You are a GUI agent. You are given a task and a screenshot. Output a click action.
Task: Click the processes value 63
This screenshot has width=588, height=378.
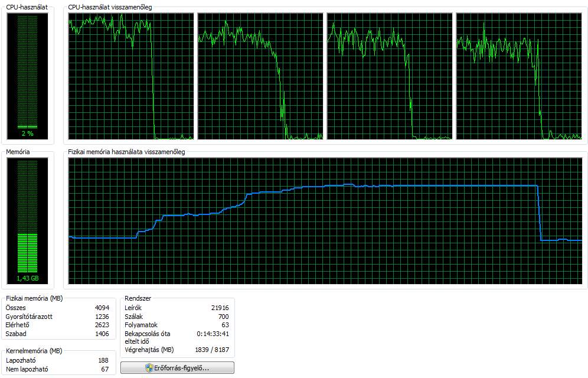pyautogui.click(x=226, y=325)
